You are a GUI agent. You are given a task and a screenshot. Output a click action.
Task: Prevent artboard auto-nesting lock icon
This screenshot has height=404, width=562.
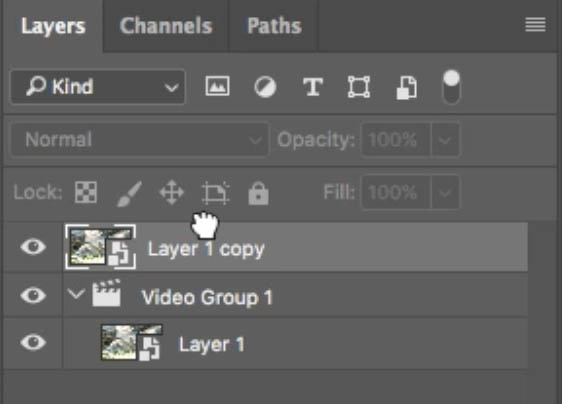coord(216,193)
